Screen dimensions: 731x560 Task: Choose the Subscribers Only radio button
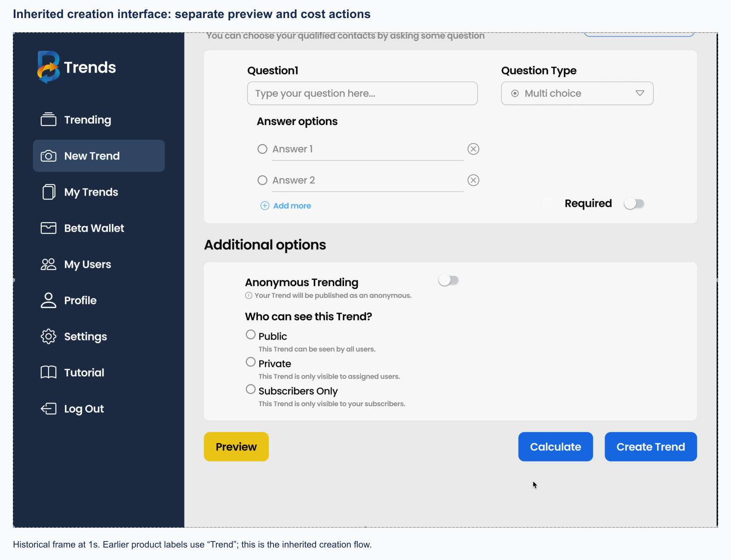click(x=251, y=389)
